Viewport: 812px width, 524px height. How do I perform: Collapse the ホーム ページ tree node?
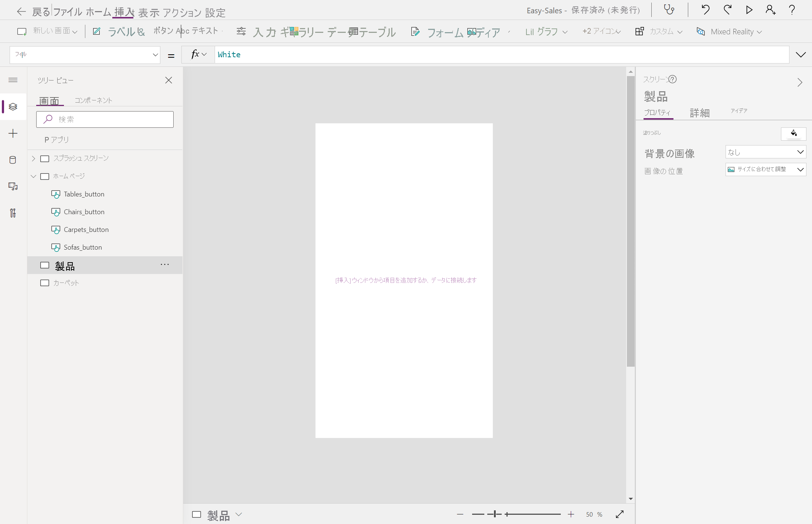pos(33,176)
